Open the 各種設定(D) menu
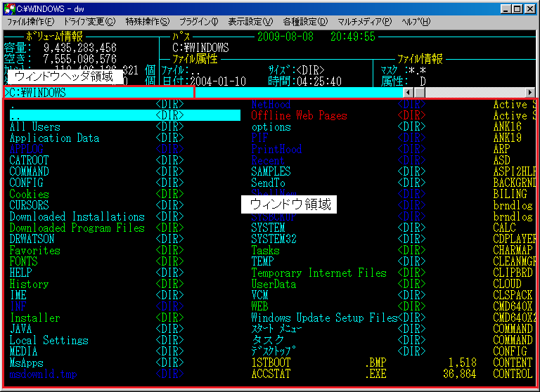The height and width of the screenshot is (392, 540). point(305,22)
